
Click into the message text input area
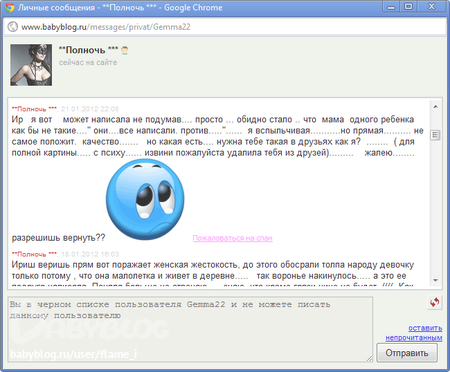[x=190, y=329]
